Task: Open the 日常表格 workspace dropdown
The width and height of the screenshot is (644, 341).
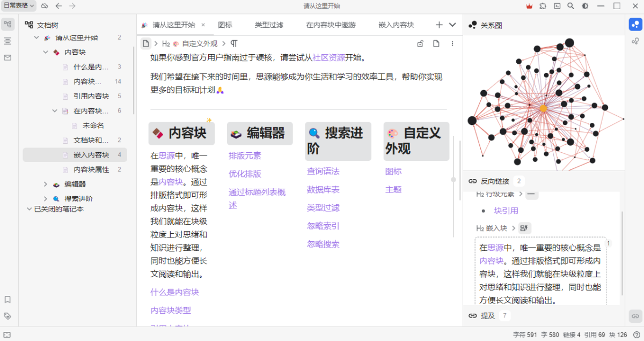Action: [x=19, y=6]
